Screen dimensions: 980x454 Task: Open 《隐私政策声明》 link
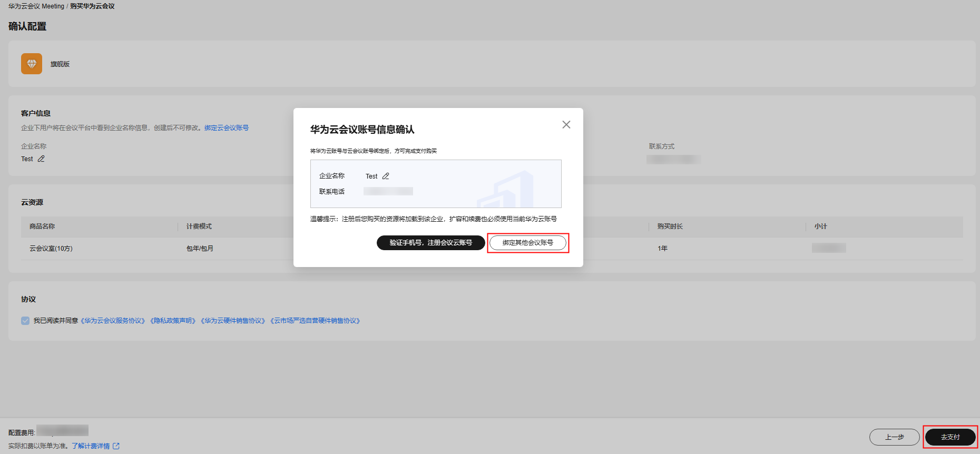coord(173,321)
